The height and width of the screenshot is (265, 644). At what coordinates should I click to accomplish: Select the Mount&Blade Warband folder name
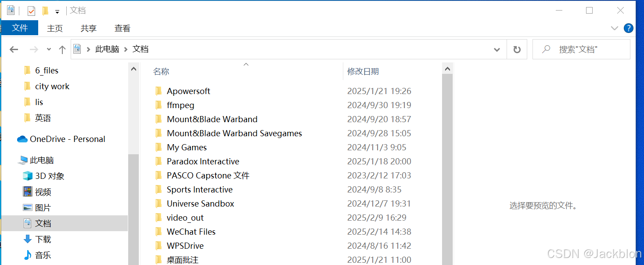(212, 119)
